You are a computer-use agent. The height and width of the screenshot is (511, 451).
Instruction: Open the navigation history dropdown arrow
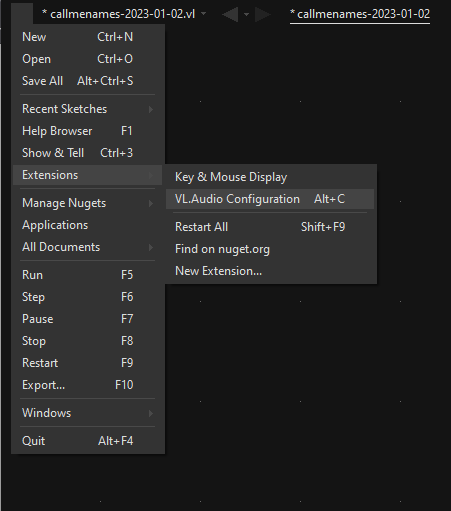[246, 15]
